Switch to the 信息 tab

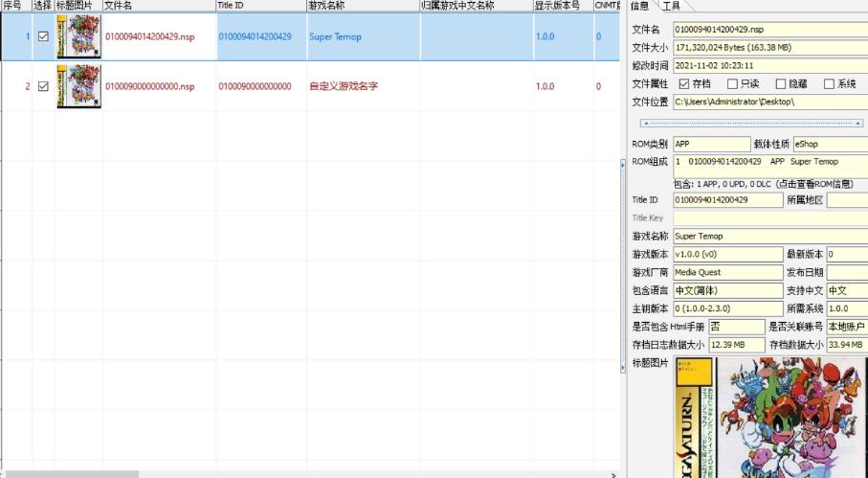pos(639,6)
